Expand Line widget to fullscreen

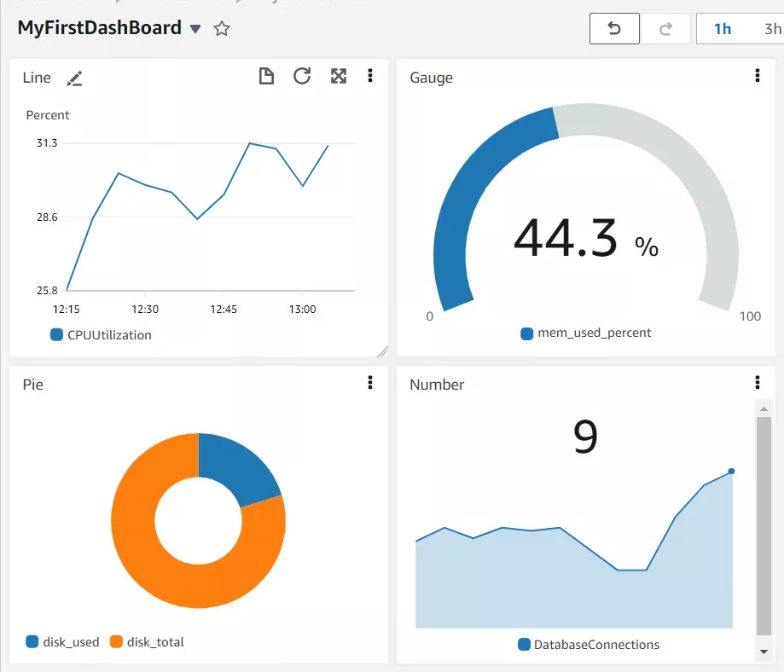click(339, 77)
